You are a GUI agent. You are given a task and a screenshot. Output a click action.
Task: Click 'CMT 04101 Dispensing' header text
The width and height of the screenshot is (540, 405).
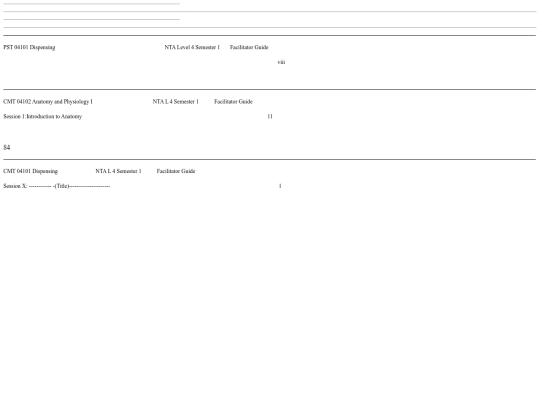(x=31, y=171)
